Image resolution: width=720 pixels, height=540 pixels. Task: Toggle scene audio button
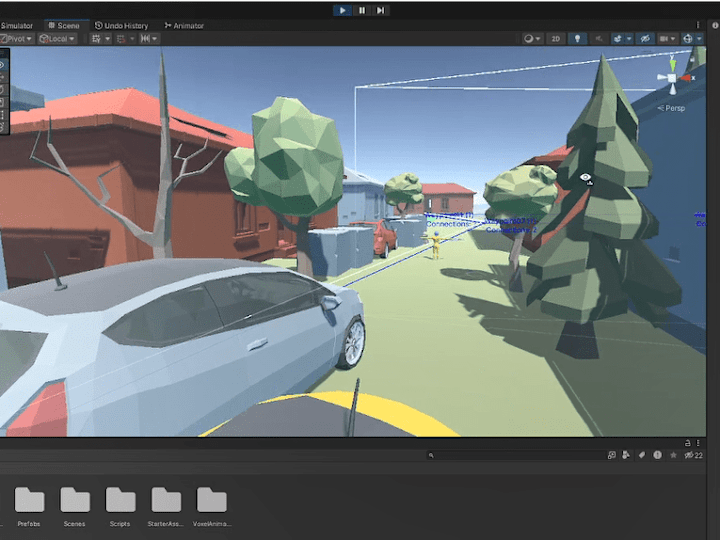click(598, 39)
